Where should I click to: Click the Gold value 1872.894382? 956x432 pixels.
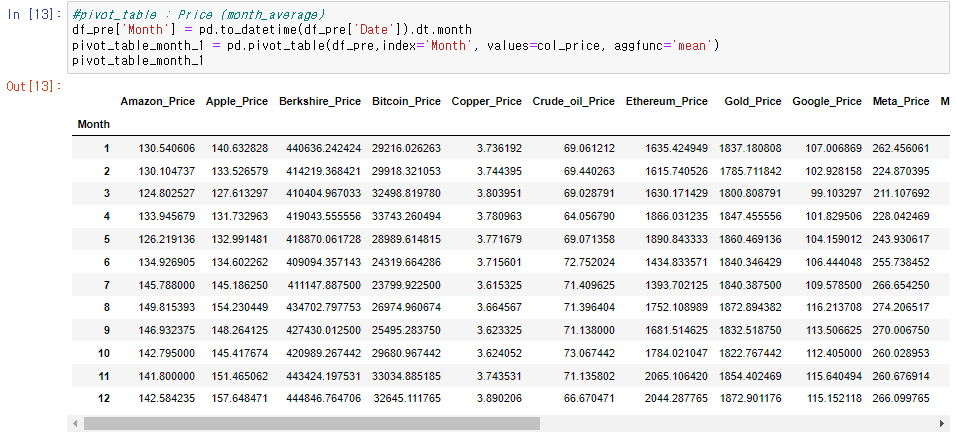click(750, 308)
